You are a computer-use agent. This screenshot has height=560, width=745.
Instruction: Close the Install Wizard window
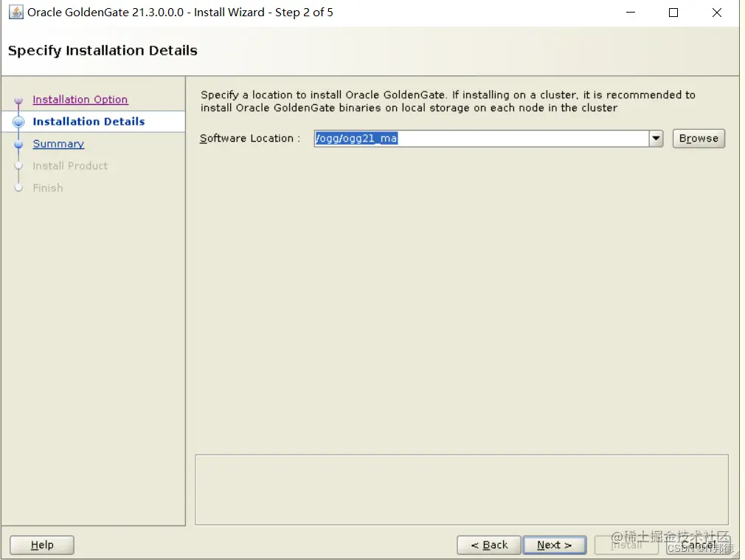pos(716,13)
